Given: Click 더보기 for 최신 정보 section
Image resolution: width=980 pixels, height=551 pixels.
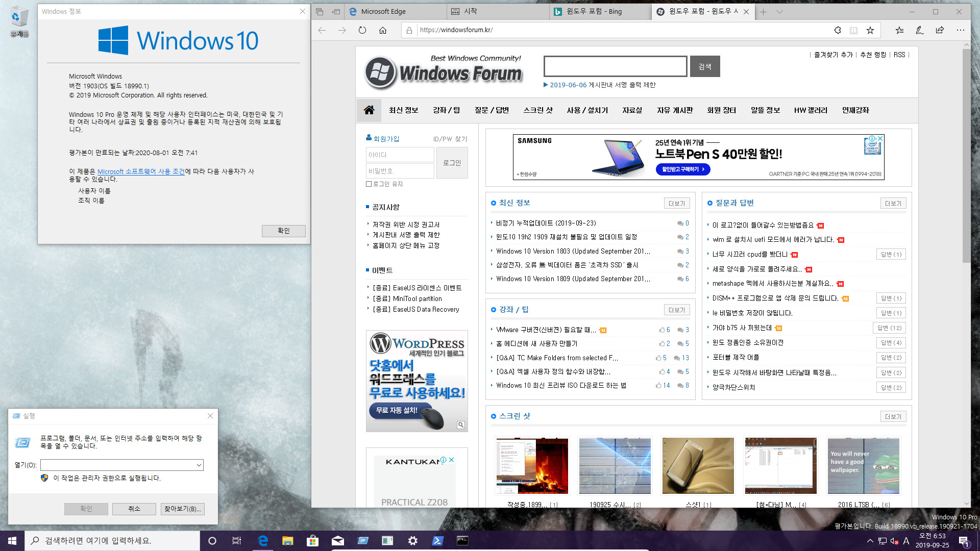Looking at the screenshot, I should [677, 204].
